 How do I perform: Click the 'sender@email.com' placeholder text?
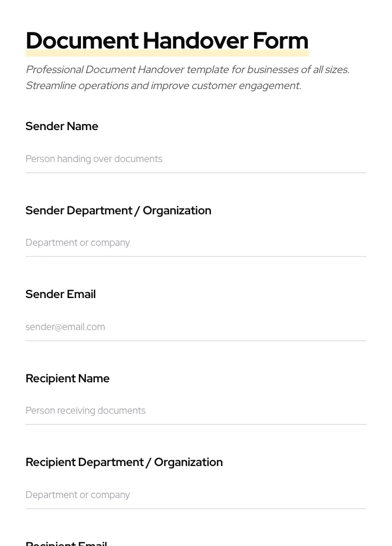[65, 327]
